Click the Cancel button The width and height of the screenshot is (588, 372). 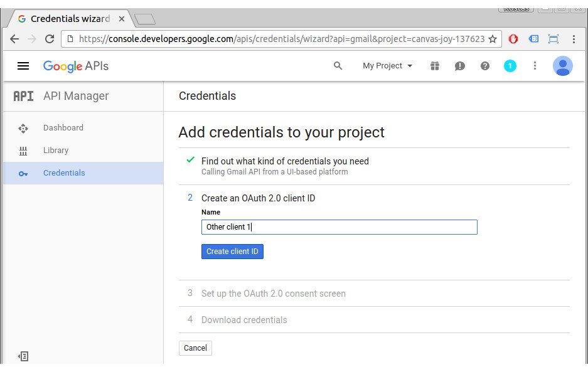pyautogui.click(x=195, y=348)
